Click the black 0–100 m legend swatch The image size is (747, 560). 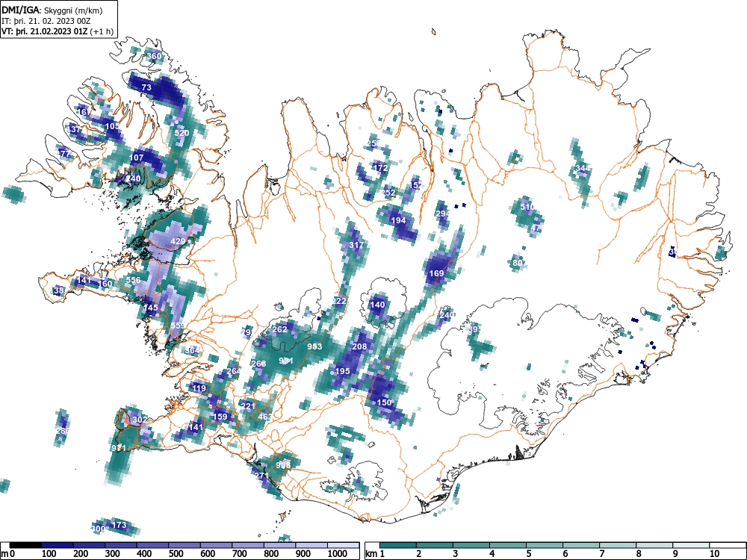click(x=25, y=545)
